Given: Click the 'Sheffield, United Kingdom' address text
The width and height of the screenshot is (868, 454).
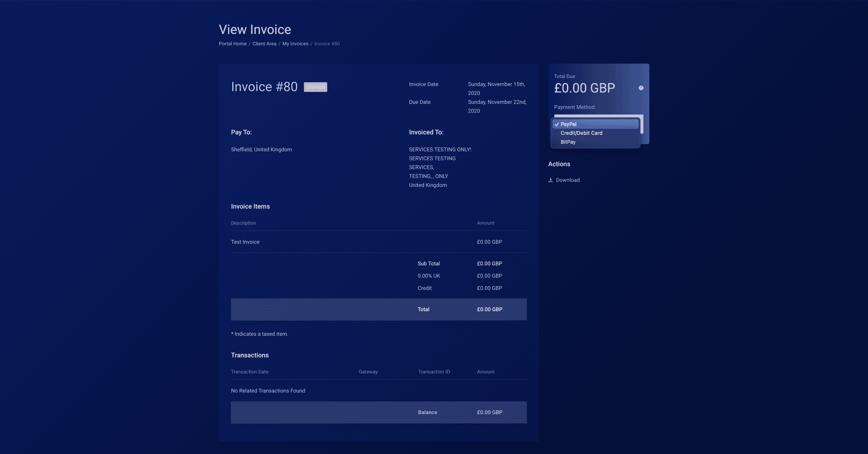Looking at the screenshot, I should (261, 150).
